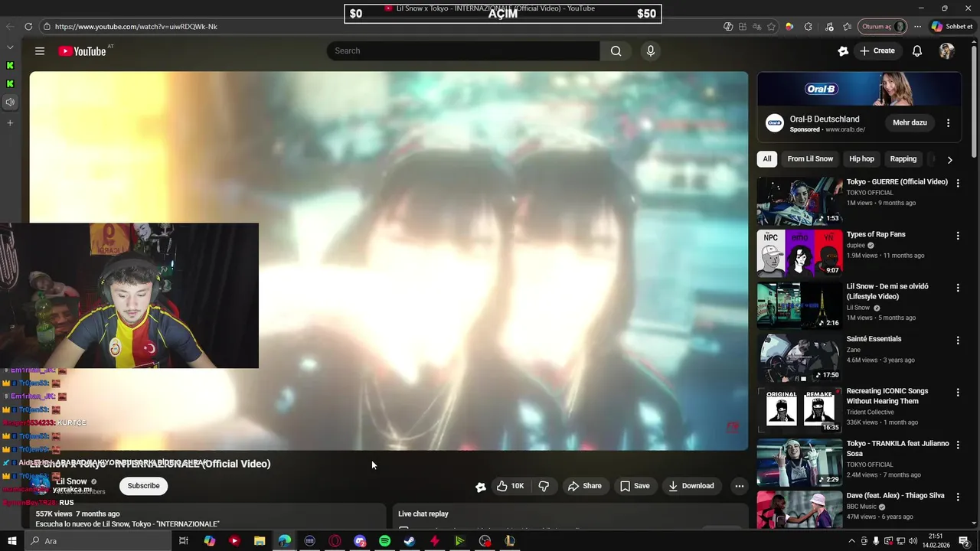Select the Rapping filter chip
The width and height of the screenshot is (980, 551).
[x=903, y=159]
